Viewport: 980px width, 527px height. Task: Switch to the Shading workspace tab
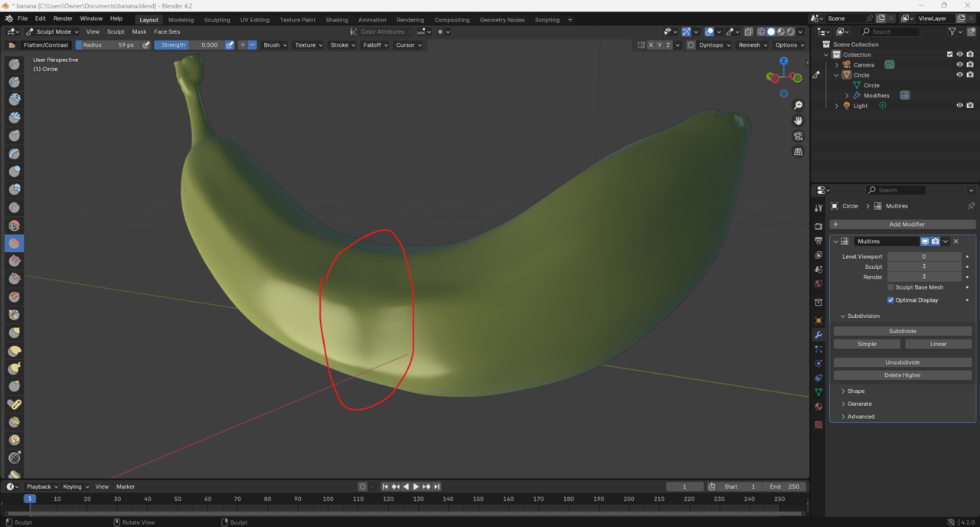coord(336,20)
